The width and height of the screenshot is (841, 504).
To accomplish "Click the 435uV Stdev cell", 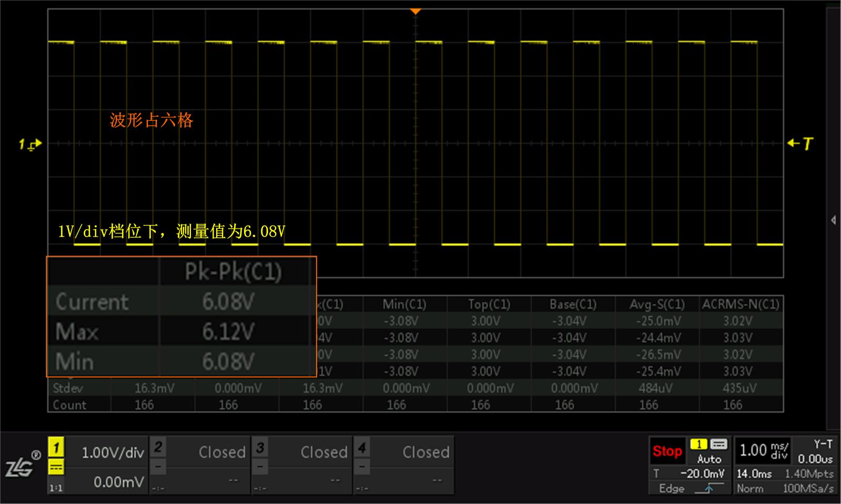I will pyautogui.click(x=739, y=388).
